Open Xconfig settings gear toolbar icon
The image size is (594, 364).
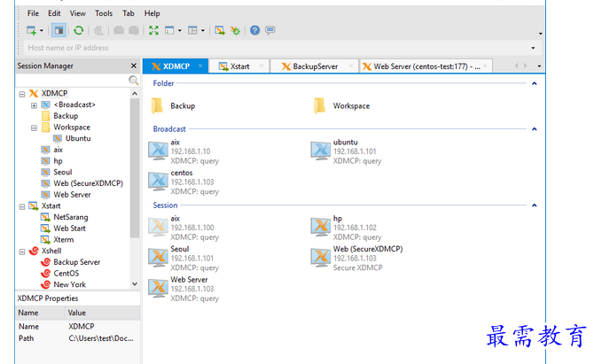point(235,30)
